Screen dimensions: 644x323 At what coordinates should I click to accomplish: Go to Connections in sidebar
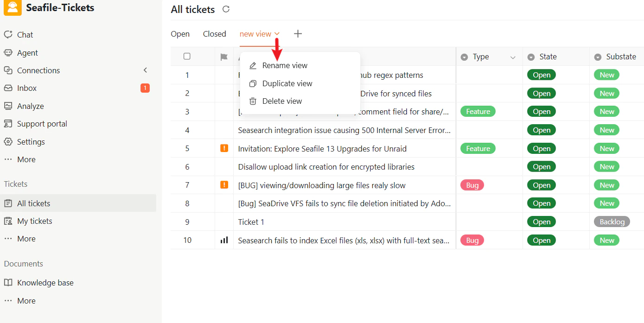38,70
